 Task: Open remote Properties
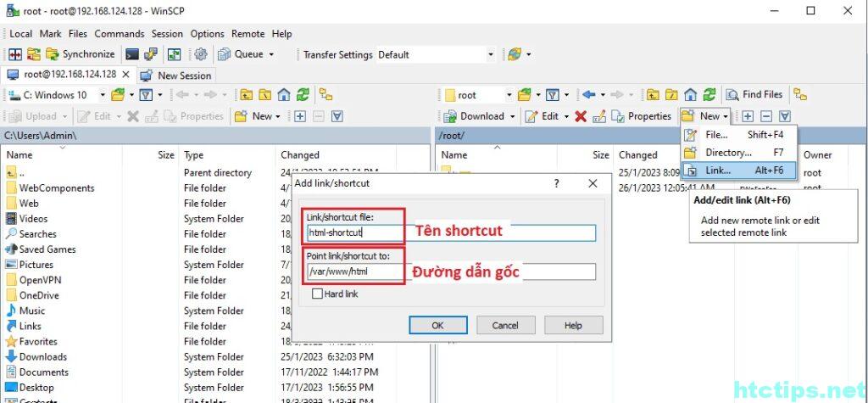[641, 116]
